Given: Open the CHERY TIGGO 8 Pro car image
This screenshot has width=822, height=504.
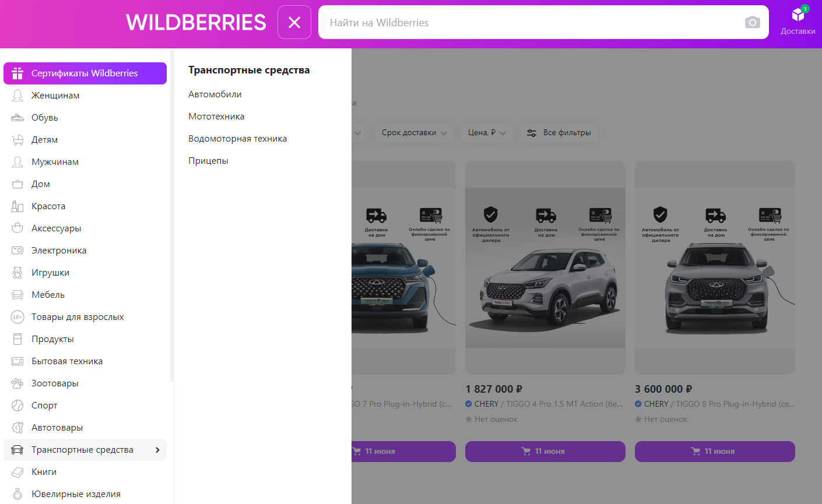Looking at the screenshot, I should click(715, 267).
